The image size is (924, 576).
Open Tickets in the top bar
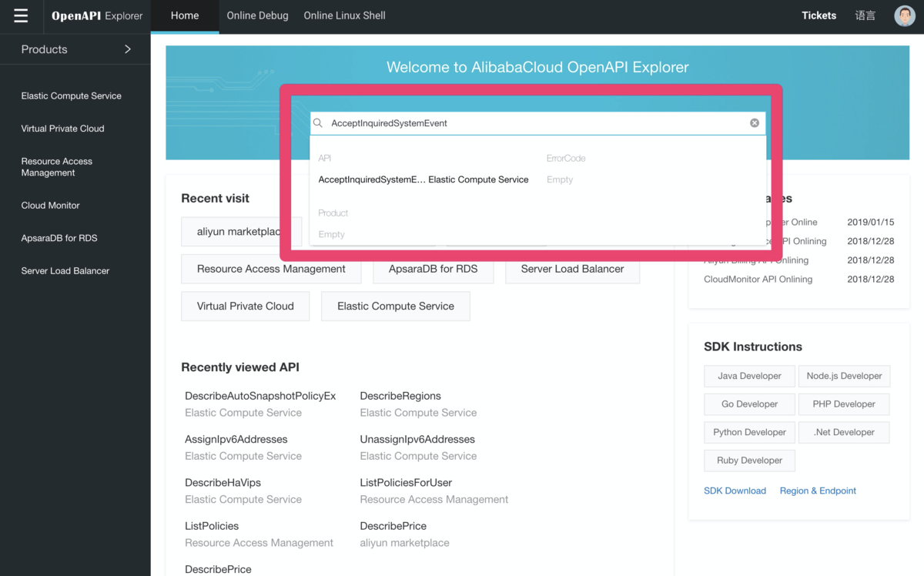pyautogui.click(x=819, y=15)
